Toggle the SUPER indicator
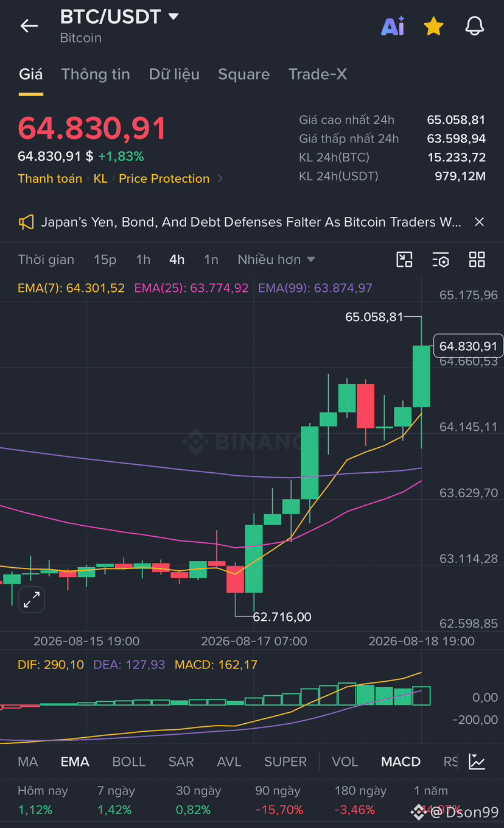Image resolution: width=504 pixels, height=828 pixels. 285,762
